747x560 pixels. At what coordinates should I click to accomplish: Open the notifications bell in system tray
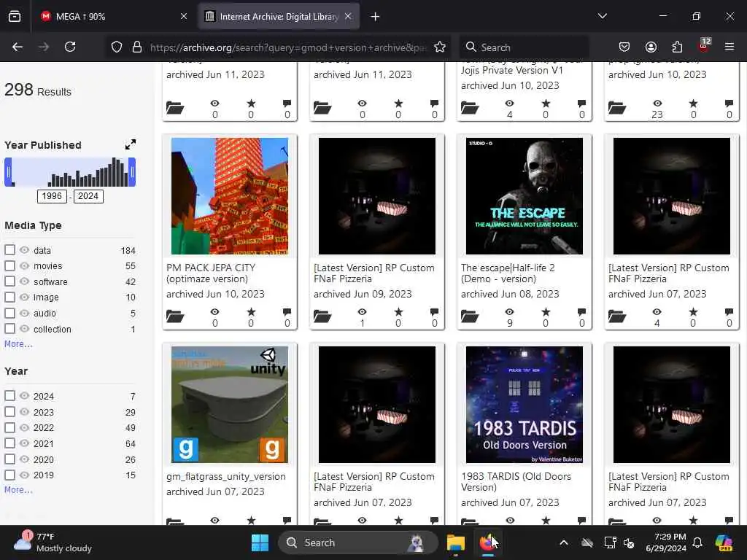[697, 542]
